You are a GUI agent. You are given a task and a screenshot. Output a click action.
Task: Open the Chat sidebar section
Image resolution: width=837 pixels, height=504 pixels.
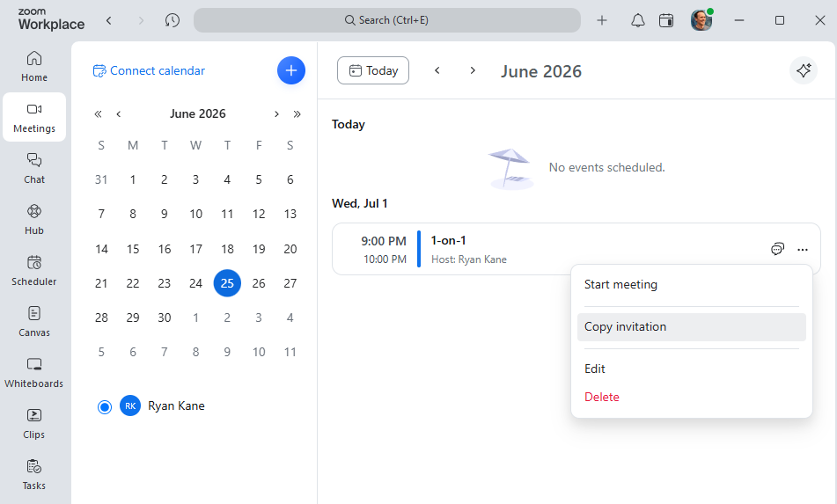pos(34,169)
